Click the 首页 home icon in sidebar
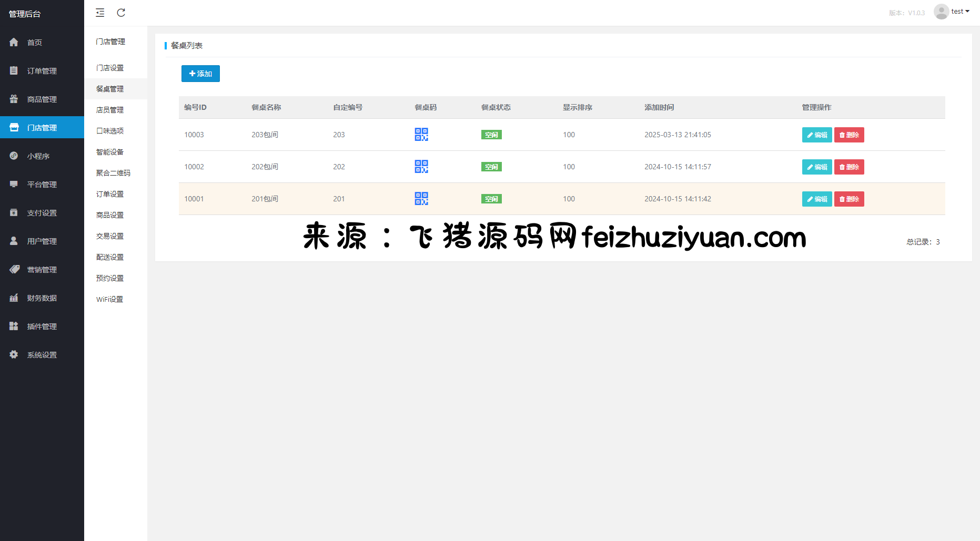Image resolution: width=980 pixels, height=541 pixels. (x=14, y=42)
